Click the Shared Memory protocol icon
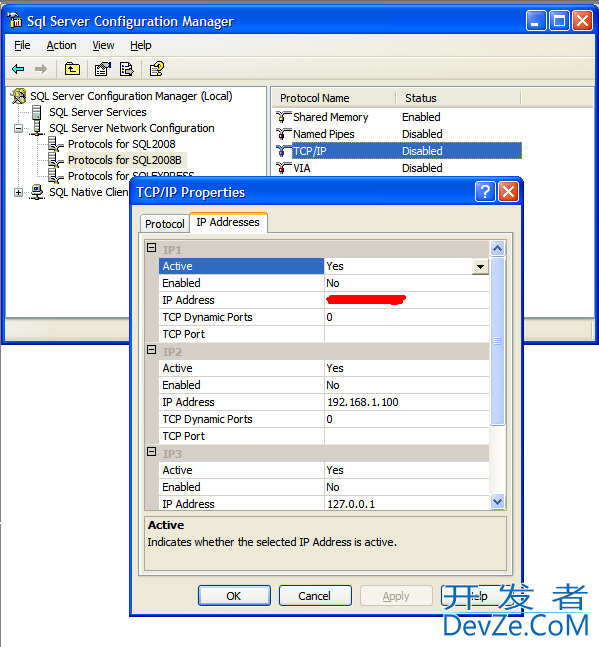The image size is (599, 647). pos(283,117)
